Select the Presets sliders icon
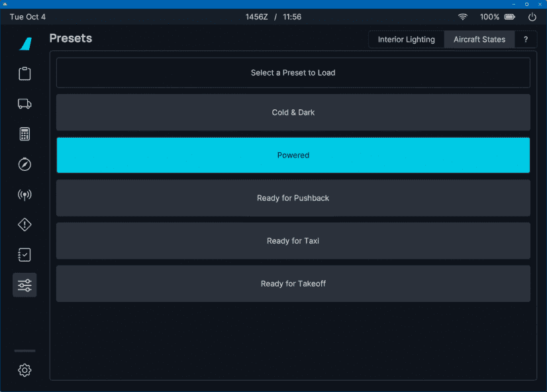The width and height of the screenshot is (547, 392). click(x=25, y=285)
